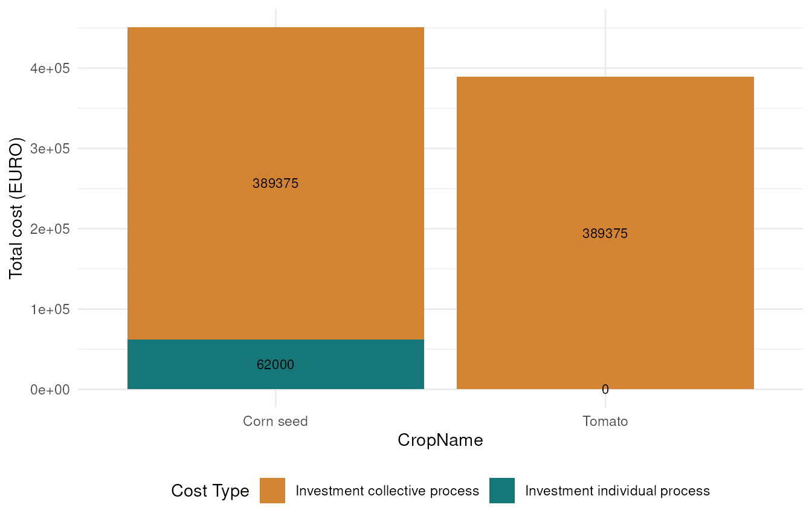
Task: Click the 2e+05 y-axis tick label
Action: click(51, 229)
